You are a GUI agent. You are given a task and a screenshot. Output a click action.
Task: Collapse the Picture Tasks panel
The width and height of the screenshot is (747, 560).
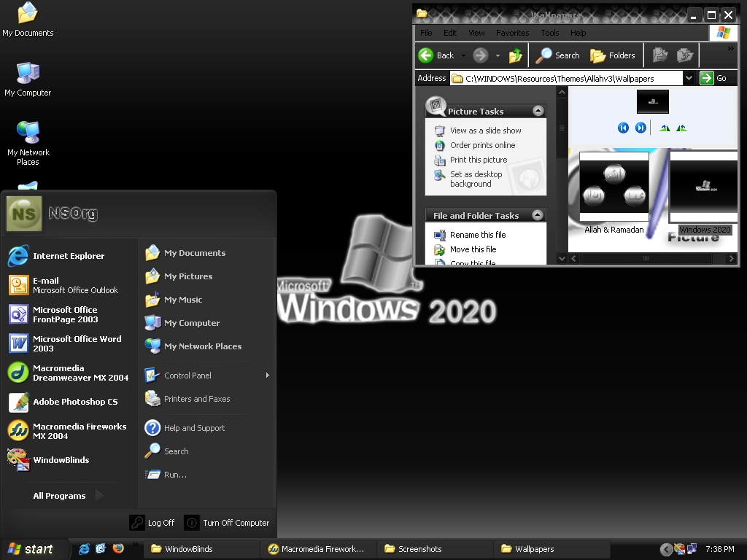coord(538,111)
